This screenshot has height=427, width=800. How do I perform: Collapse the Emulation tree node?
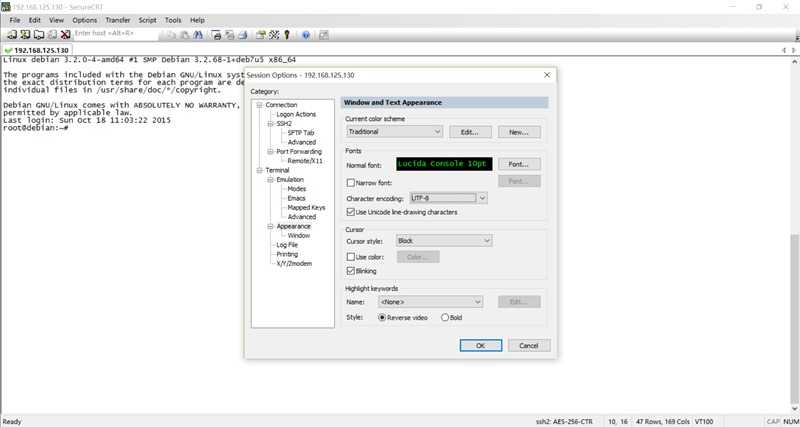click(270, 180)
